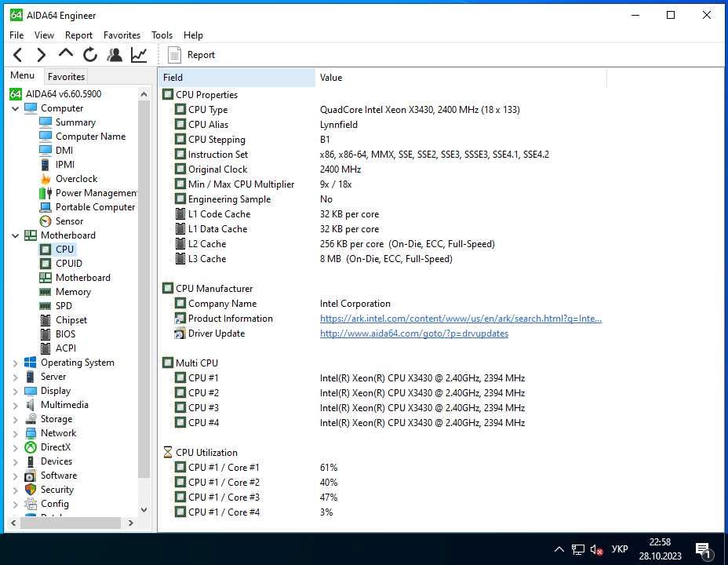Screen dimensions: 728x565
Task: Expand the Display tree node
Action: pyautogui.click(x=16, y=392)
